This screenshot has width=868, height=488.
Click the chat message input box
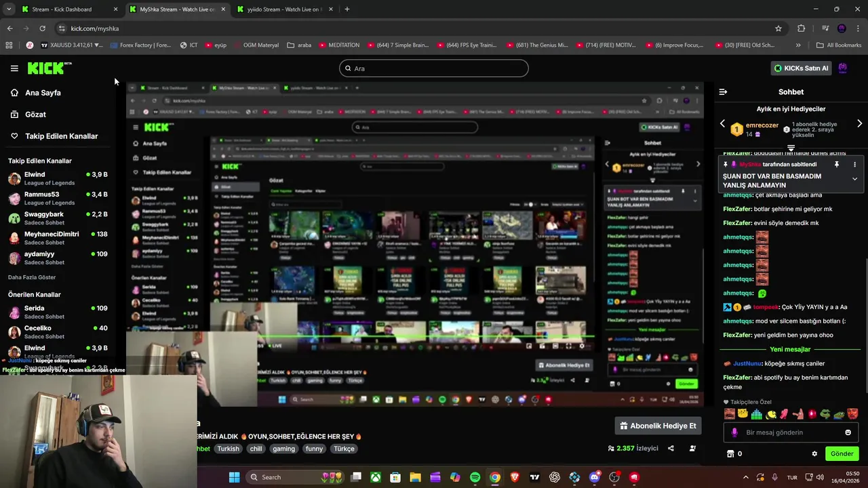click(x=791, y=432)
